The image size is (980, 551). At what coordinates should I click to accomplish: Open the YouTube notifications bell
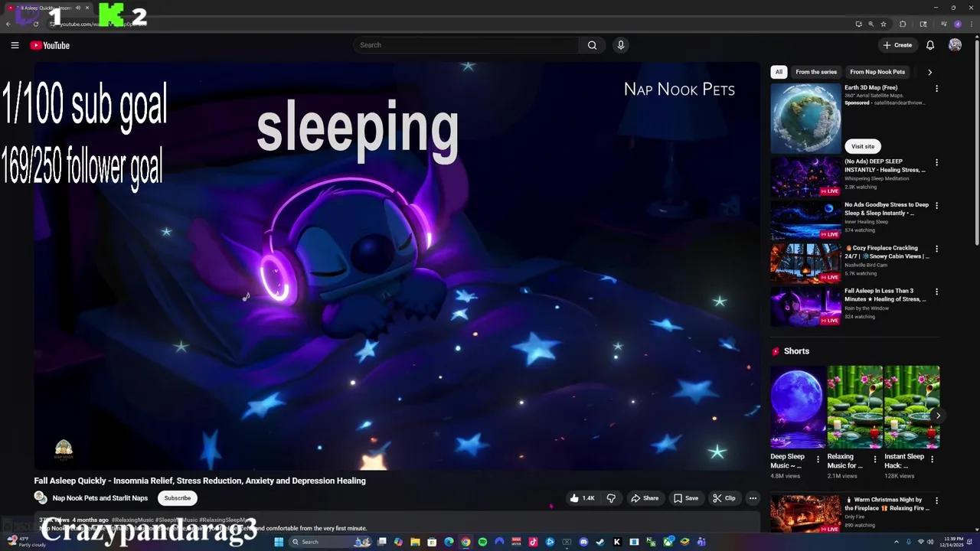930,45
